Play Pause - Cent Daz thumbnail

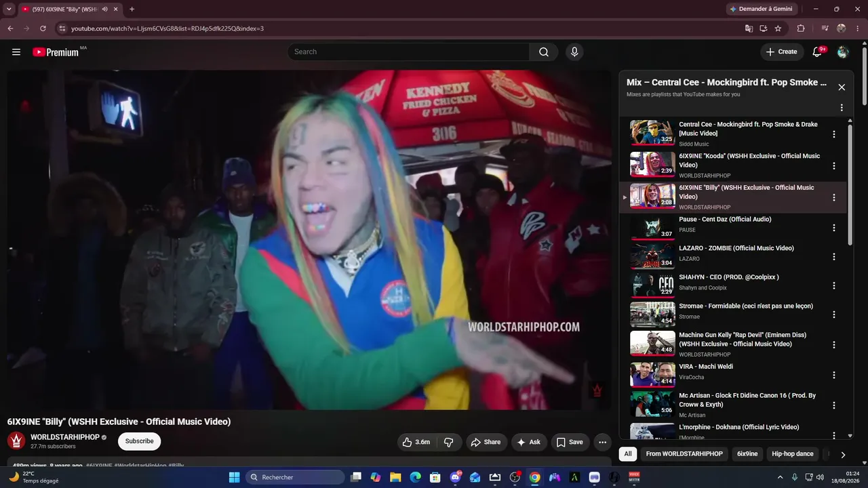[x=652, y=227]
